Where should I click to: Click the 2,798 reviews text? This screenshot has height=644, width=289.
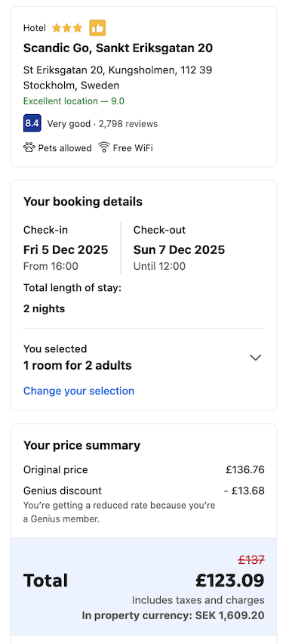[128, 124]
